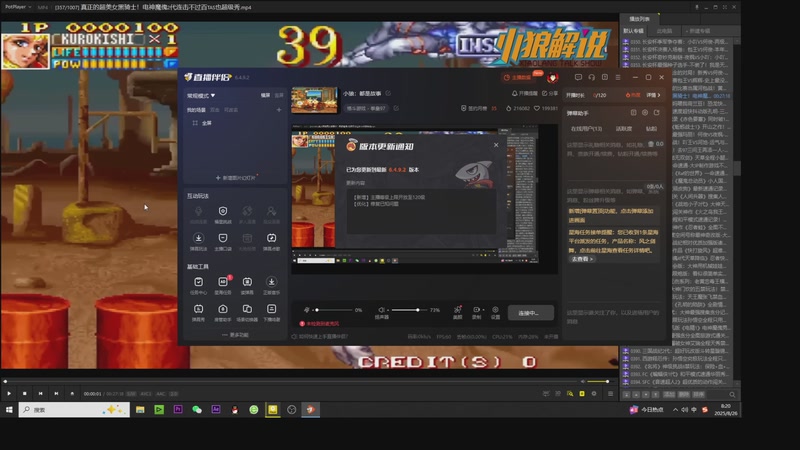The image size is (800, 450).
Task: Open the 任务中心 task center tool
Action: pos(198,285)
